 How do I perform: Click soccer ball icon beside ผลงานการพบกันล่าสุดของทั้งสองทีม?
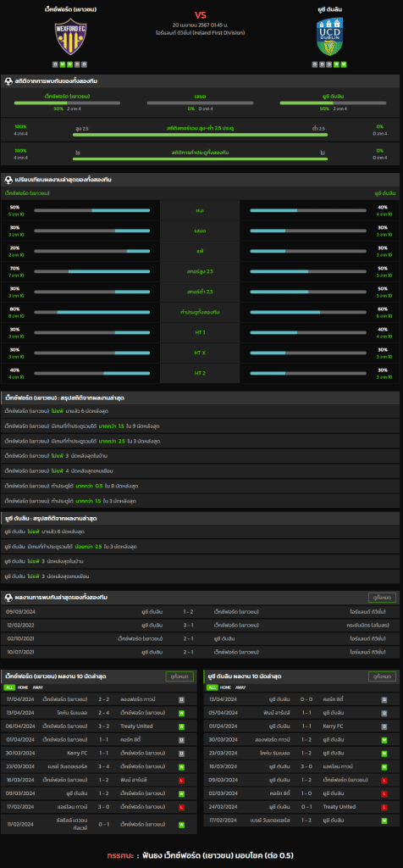click(8, 598)
